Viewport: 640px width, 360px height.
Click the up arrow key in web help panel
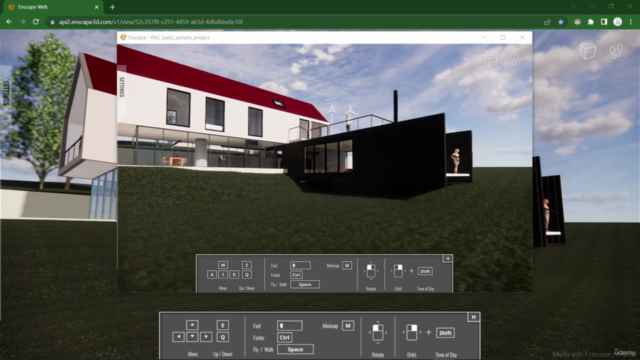tap(192, 325)
